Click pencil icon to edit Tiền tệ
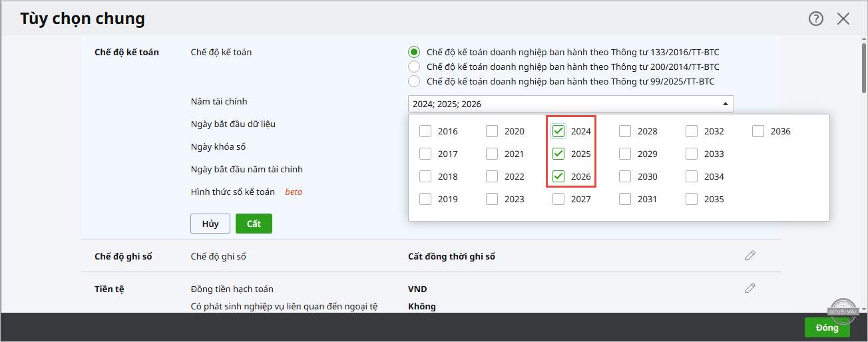The width and height of the screenshot is (868, 342). 750,288
